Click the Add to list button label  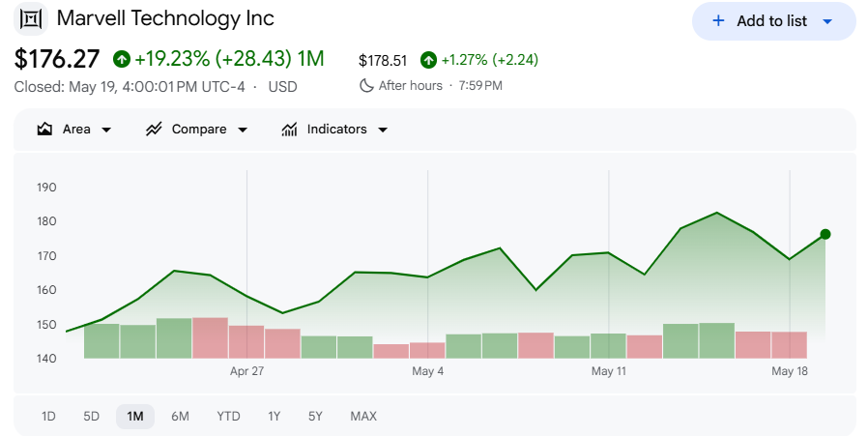click(771, 21)
